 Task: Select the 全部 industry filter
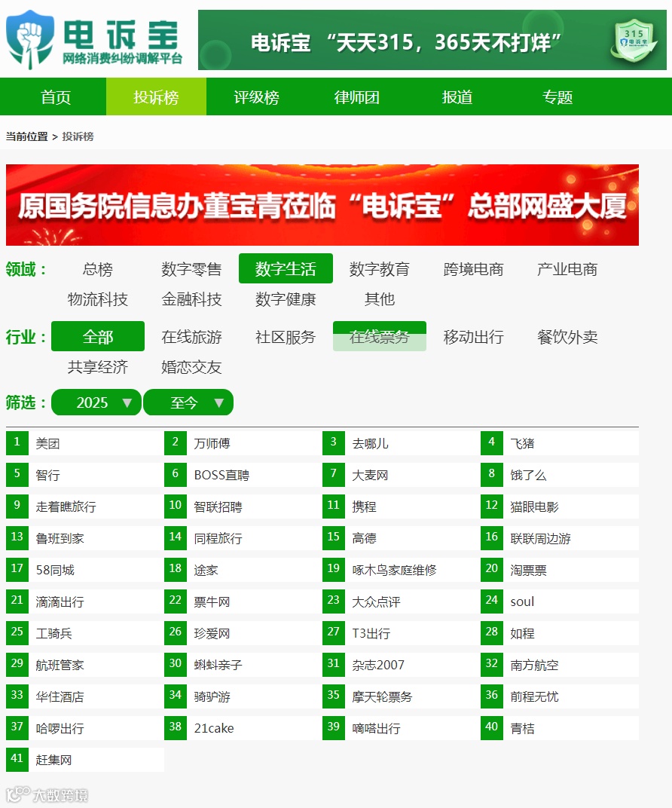98,336
